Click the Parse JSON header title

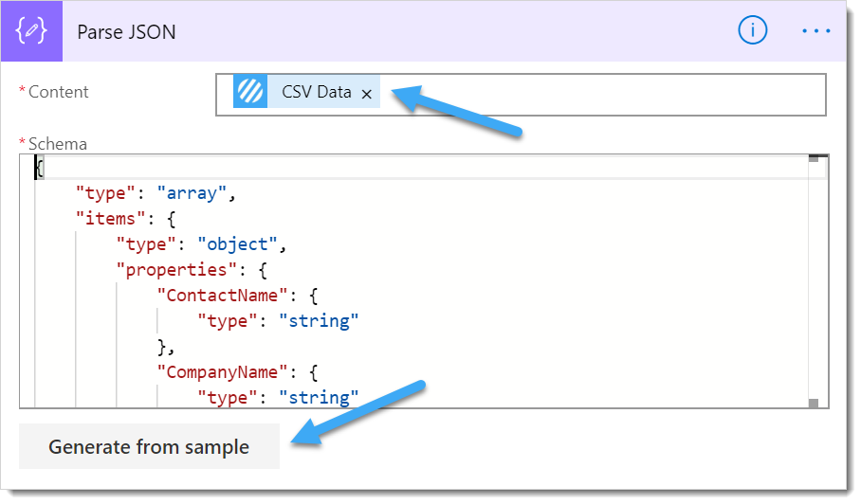tap(126, 31)
